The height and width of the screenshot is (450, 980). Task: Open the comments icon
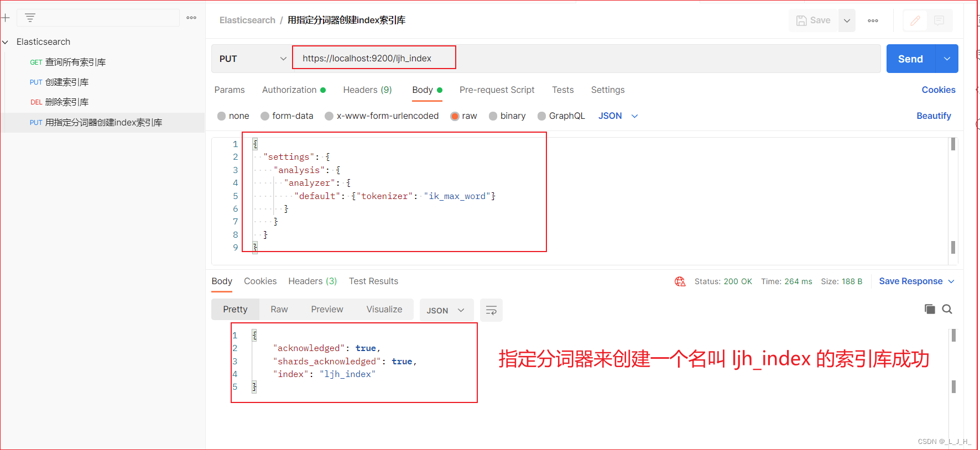point(939,20)
